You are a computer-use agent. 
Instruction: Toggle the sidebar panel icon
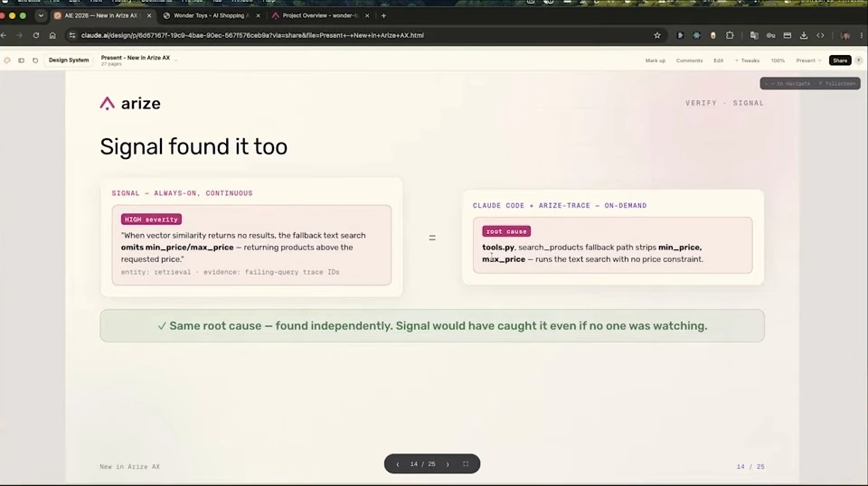tap(21, 61)
